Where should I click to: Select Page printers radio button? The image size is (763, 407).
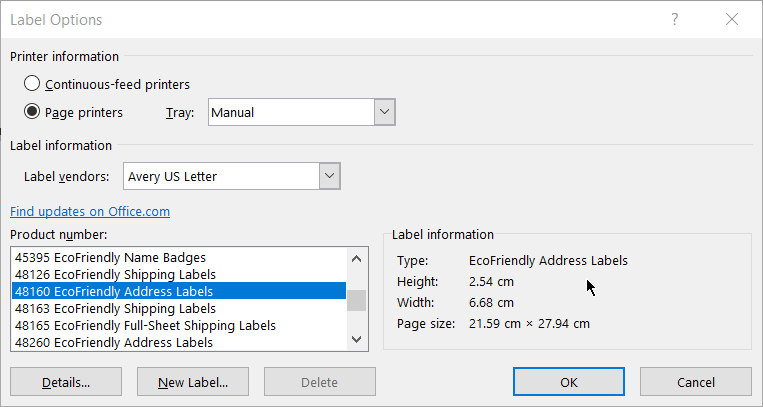32,112
